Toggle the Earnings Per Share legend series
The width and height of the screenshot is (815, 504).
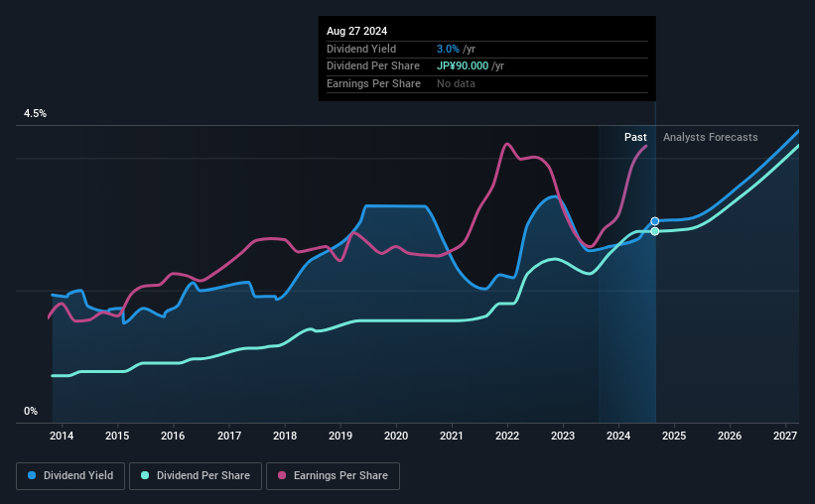click(333, 476)
